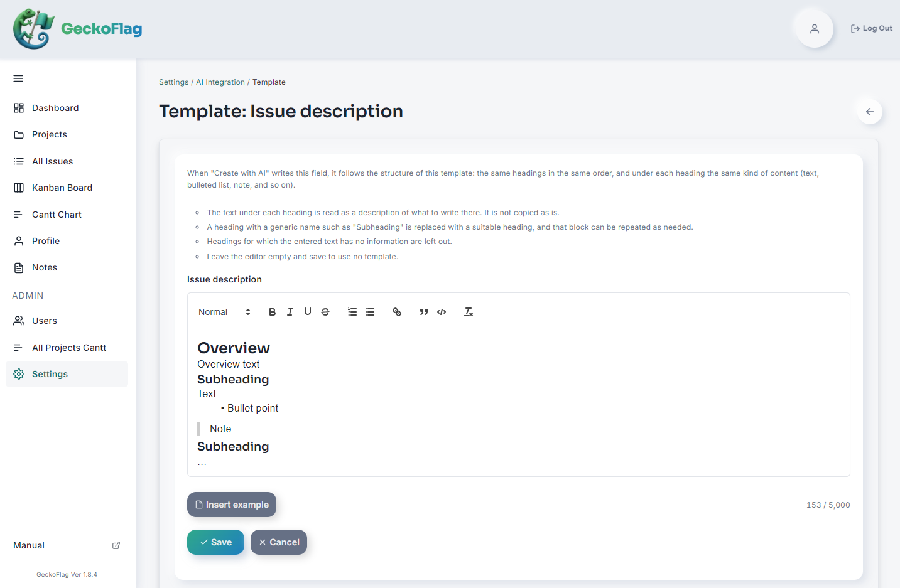Viewport: 900px width, 588px height.
Task: Open Gantt Chart from sidebar
Action: tap(67, 215)
